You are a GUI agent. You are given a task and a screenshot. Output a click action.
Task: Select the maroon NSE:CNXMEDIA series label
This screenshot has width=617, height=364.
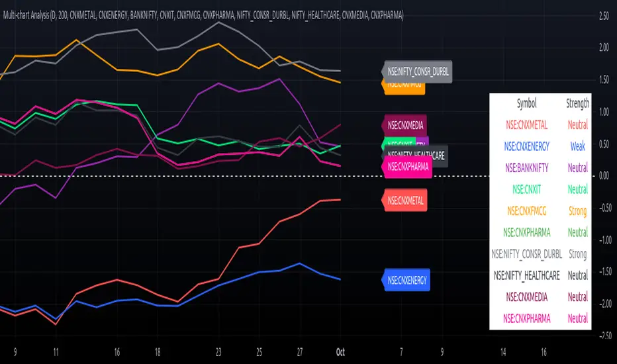coord(406,124)
